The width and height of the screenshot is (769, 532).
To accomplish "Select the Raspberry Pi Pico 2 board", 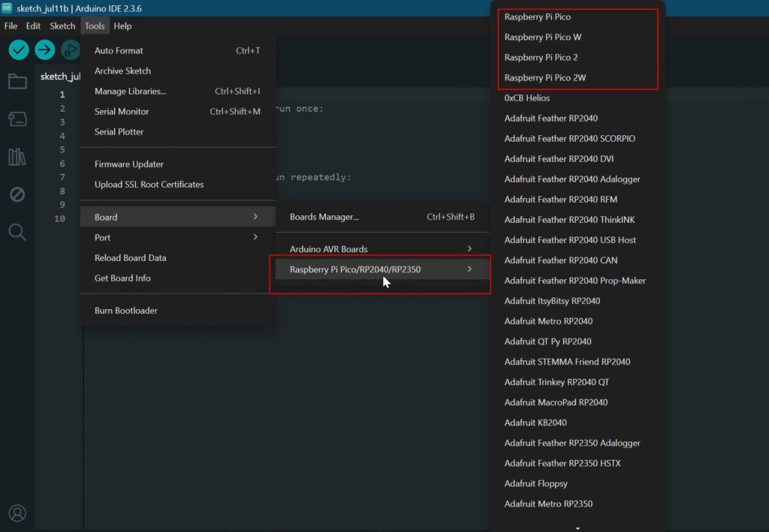I will coord(578,57).
